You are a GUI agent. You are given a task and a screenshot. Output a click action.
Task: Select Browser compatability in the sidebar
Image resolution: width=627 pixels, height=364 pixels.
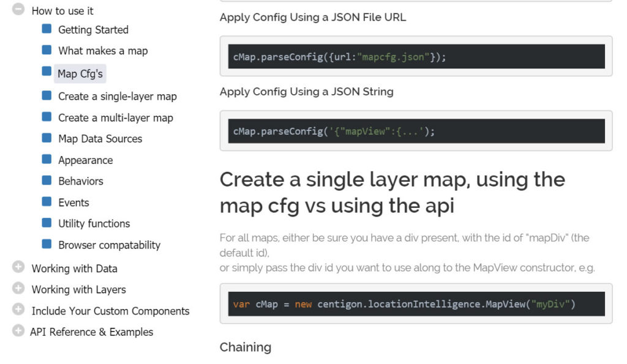(x=108, y=245)
